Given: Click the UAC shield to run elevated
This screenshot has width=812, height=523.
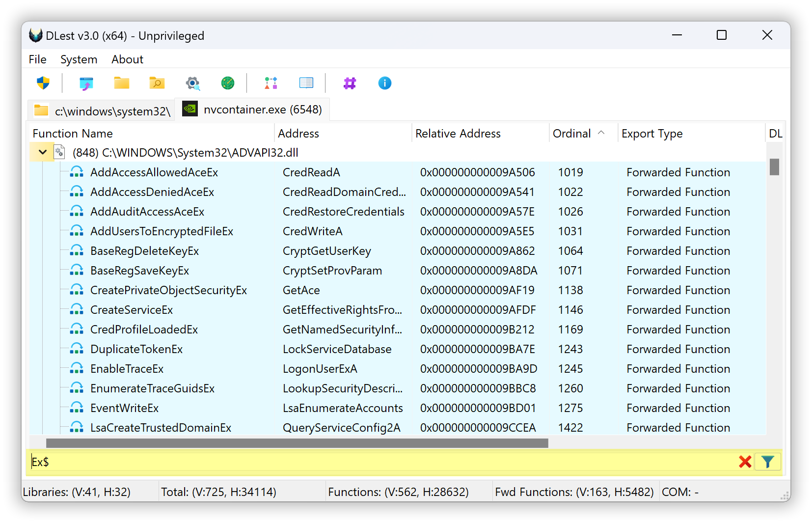Looking at the screenshot, I should 43,83.
